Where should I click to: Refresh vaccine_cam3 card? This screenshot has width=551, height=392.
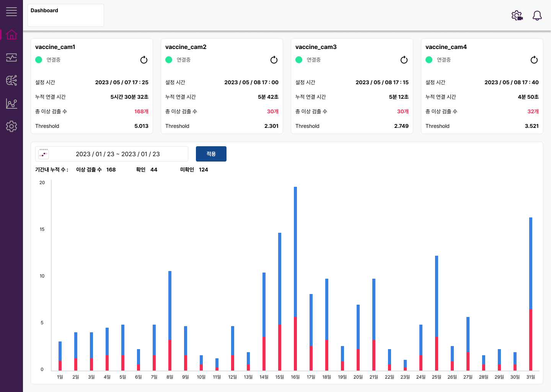[x=404, y=60]
